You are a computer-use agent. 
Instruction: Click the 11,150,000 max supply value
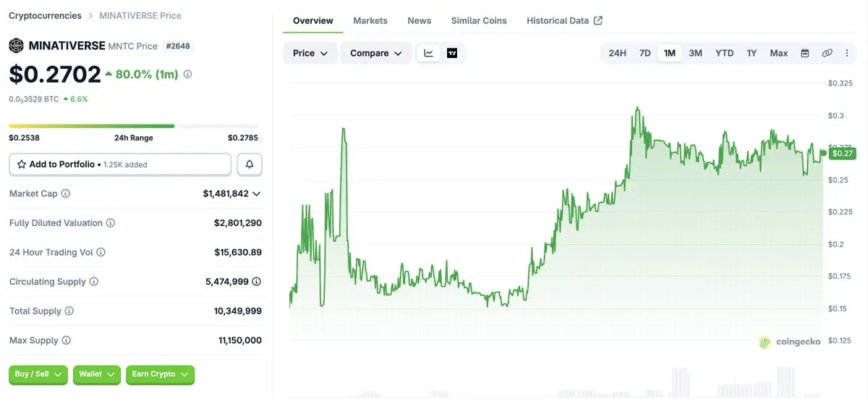[x=240, y=340]
